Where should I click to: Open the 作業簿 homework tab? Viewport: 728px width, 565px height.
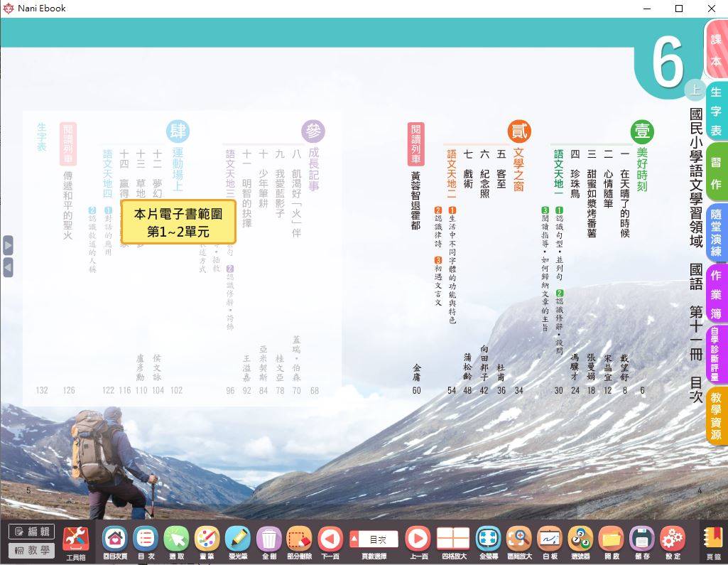(x=717, y=294)
